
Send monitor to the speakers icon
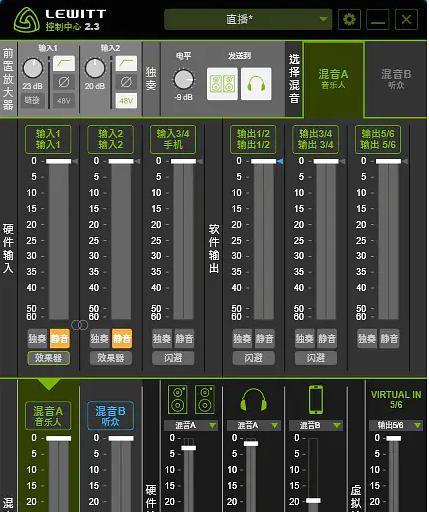click(x=222, y=84)
